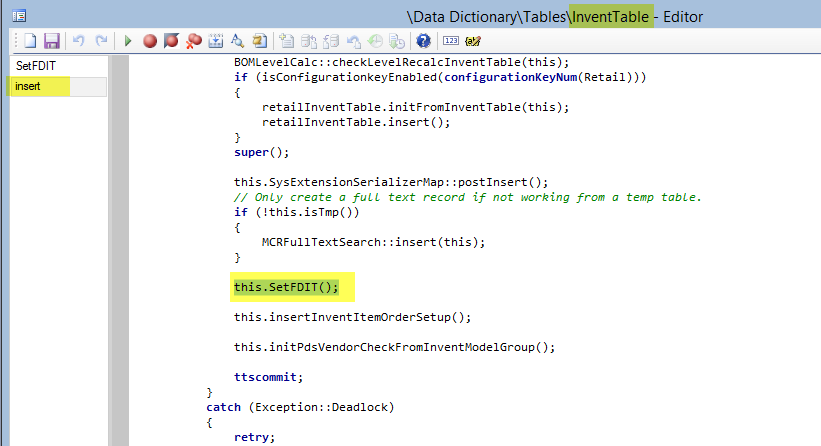The height and width of the screenshot is (446, 821).
Task: Remove all breakpoints with the red X icon
Action: 194,41
